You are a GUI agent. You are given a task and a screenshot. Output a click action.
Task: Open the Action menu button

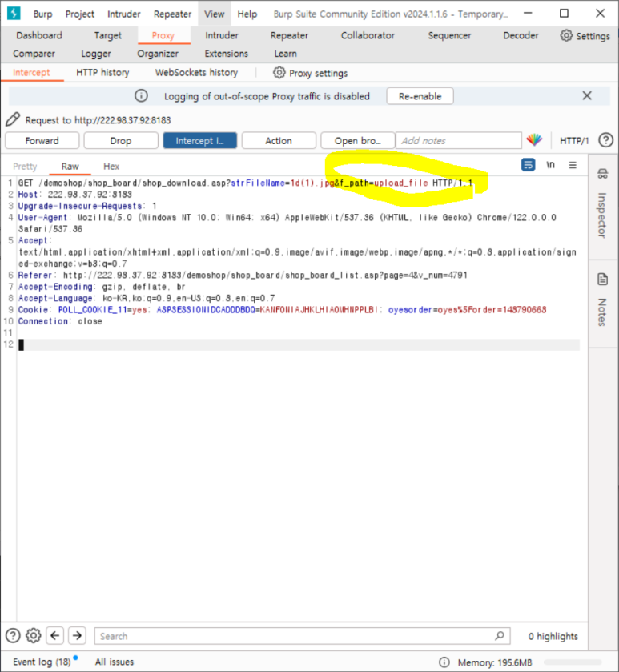279,141
